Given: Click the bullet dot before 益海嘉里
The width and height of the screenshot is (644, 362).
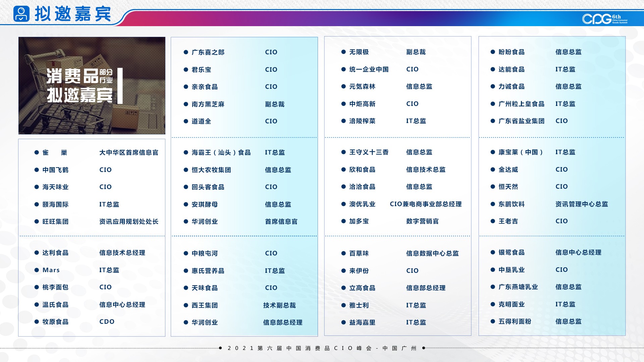Looking at the screenshot, I should 343,322.
